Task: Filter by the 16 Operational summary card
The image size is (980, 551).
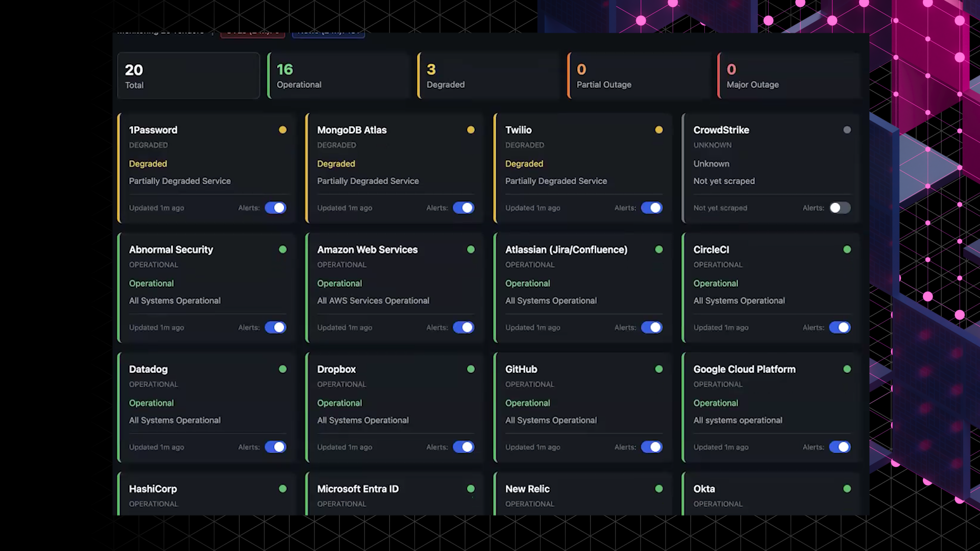Action: (339, 76)
